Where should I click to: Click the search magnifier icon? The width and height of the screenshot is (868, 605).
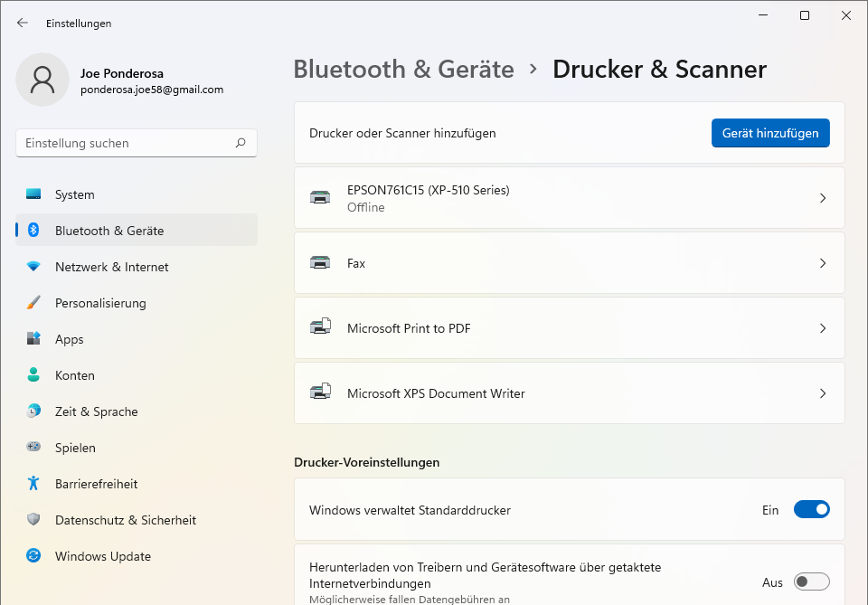pyautogui.click(x=241, y=143)
